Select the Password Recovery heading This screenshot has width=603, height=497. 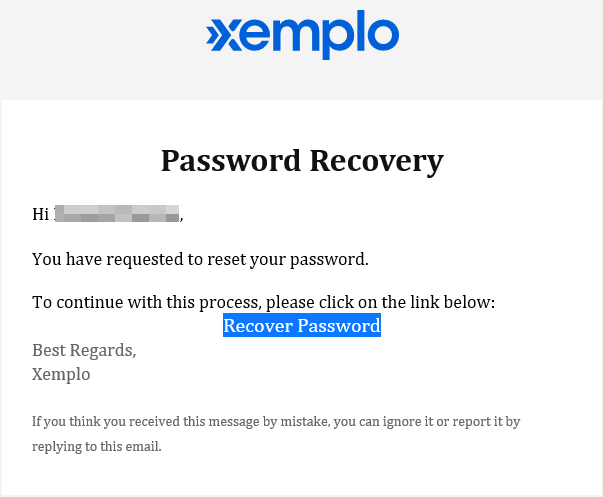(302, 161)
